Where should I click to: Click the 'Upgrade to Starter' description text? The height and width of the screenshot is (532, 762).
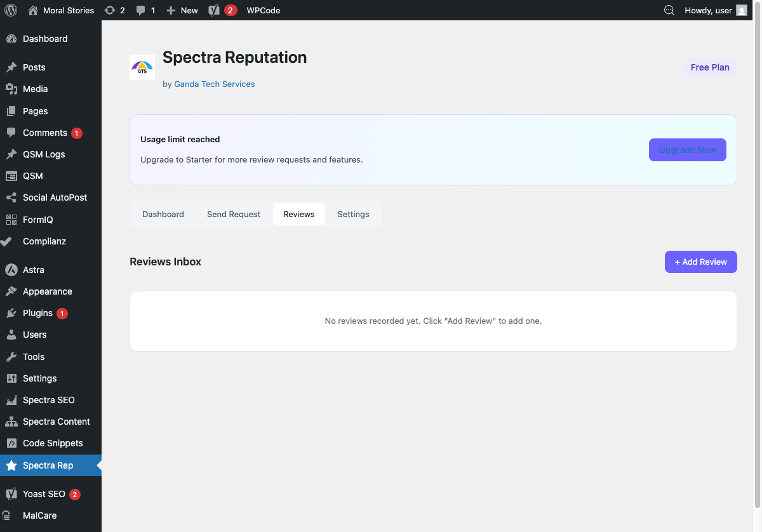(x=251, y=159)
